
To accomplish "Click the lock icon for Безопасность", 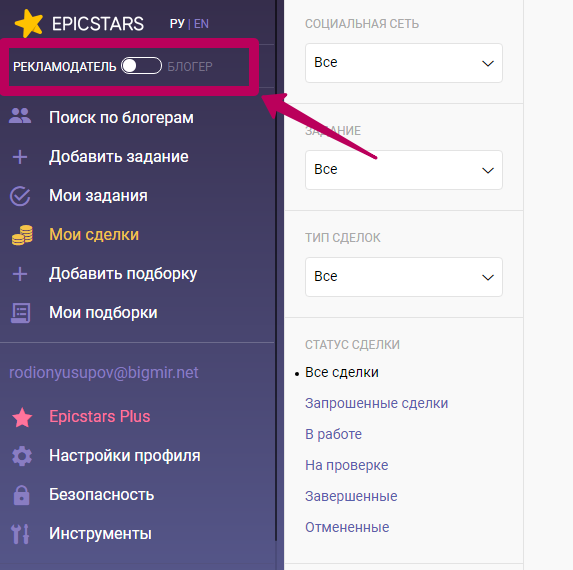I will [x=22, y=495].
